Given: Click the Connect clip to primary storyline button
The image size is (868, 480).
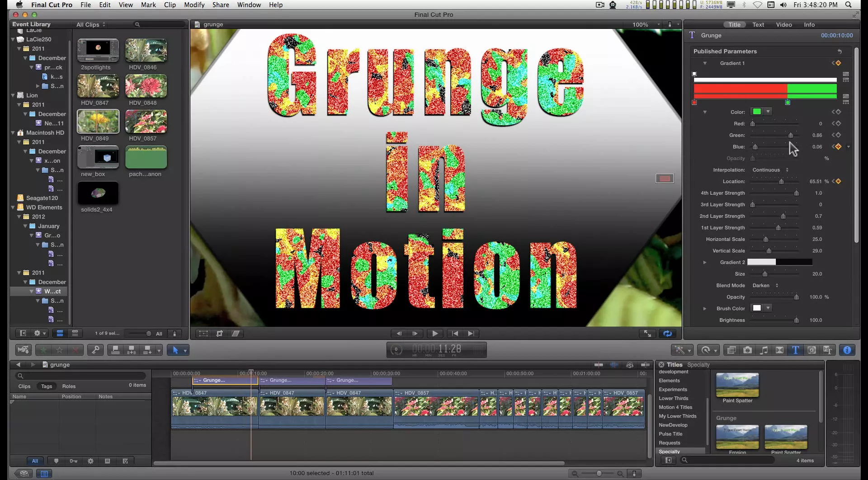Looking at the screenshot, I should 115,350.
